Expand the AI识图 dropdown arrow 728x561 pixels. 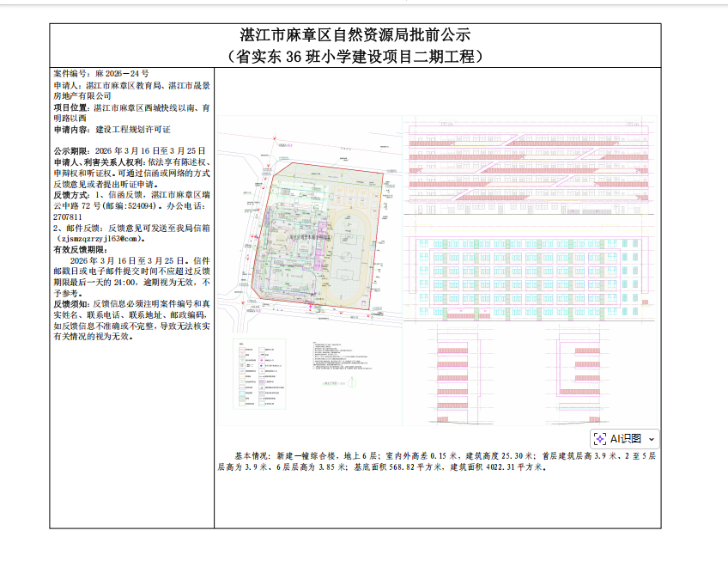tap(652, 438)
